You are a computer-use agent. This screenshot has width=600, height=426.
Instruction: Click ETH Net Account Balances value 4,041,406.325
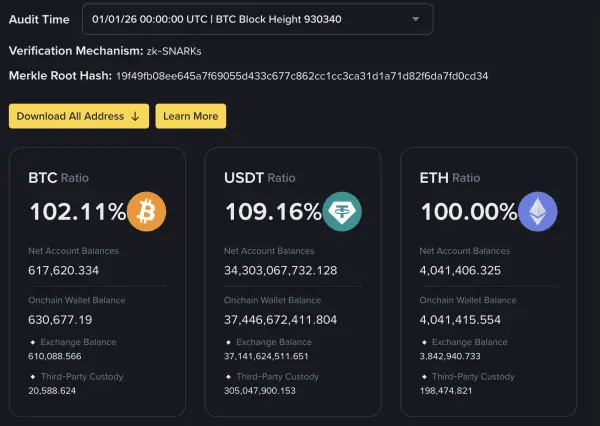[460, 271]
